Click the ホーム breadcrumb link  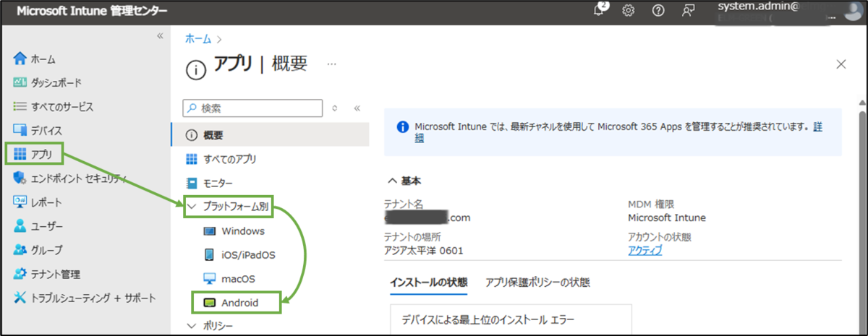[198, 38]
